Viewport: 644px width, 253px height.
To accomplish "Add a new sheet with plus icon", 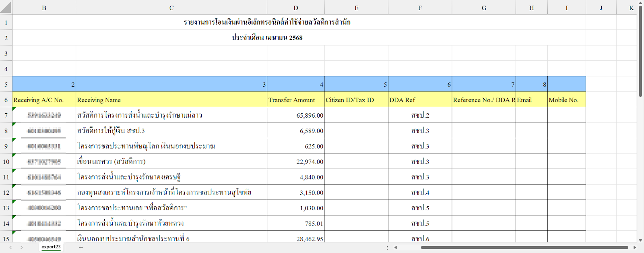I will coord(81,247).
